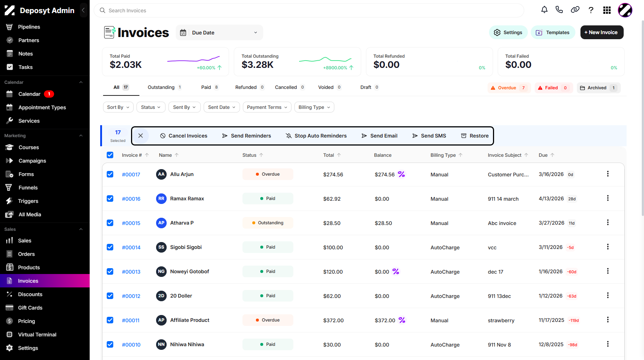Uncheck invoice #00013 checkbox
This screenshot has height=360, width=644.
(110, 271)
